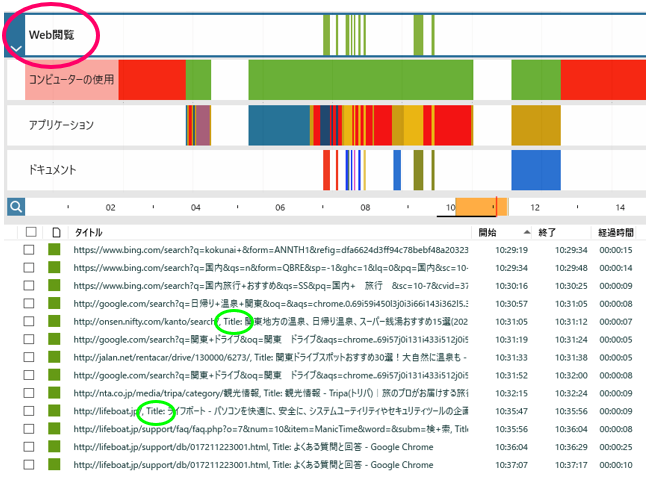Select the bing.com kokunai search URL row
Screen dimensions: 646x480
(271, 250)
